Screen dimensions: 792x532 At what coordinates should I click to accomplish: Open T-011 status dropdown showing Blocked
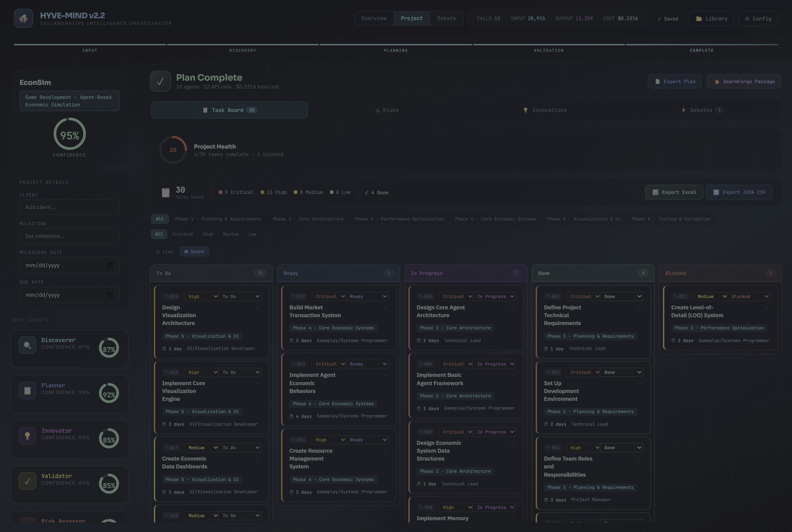(x=749, y=296)
